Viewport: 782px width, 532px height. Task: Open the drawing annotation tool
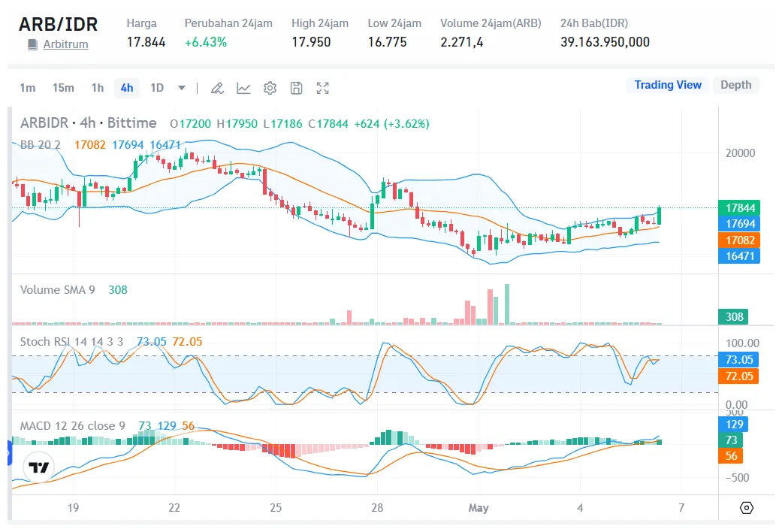217,88
